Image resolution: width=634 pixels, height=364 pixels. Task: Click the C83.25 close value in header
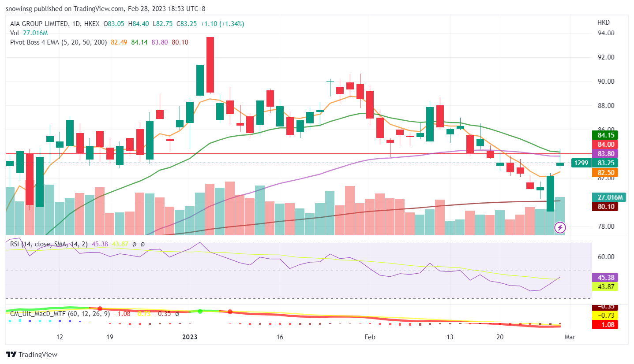pos(187,24)
